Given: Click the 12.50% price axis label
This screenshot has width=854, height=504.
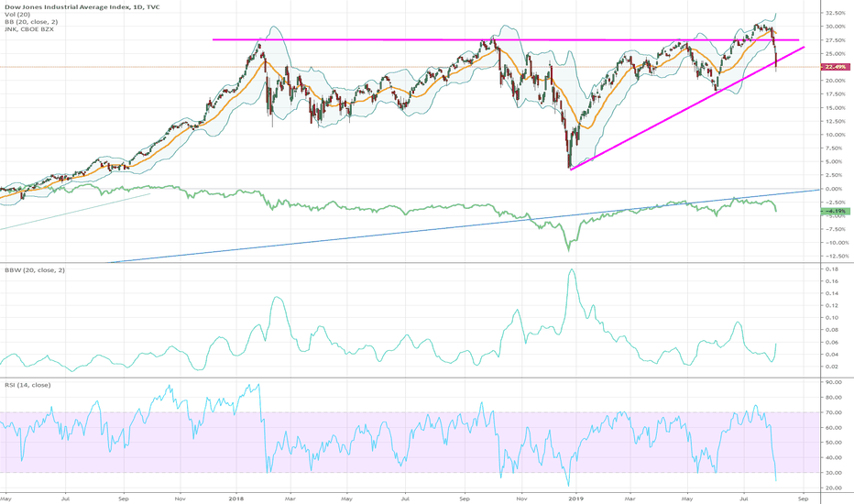Looking at the screenshot, I should pyautogui.click(x=836, y=121).
